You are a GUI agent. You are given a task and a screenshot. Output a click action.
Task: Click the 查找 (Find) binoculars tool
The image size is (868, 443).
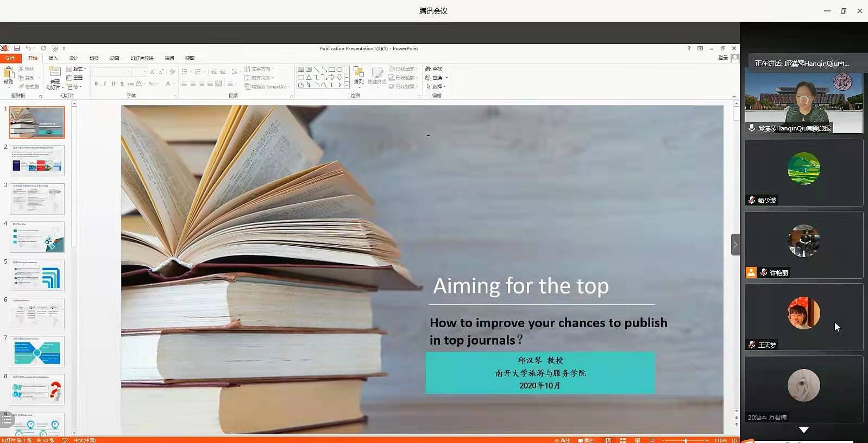coord(433,69)
